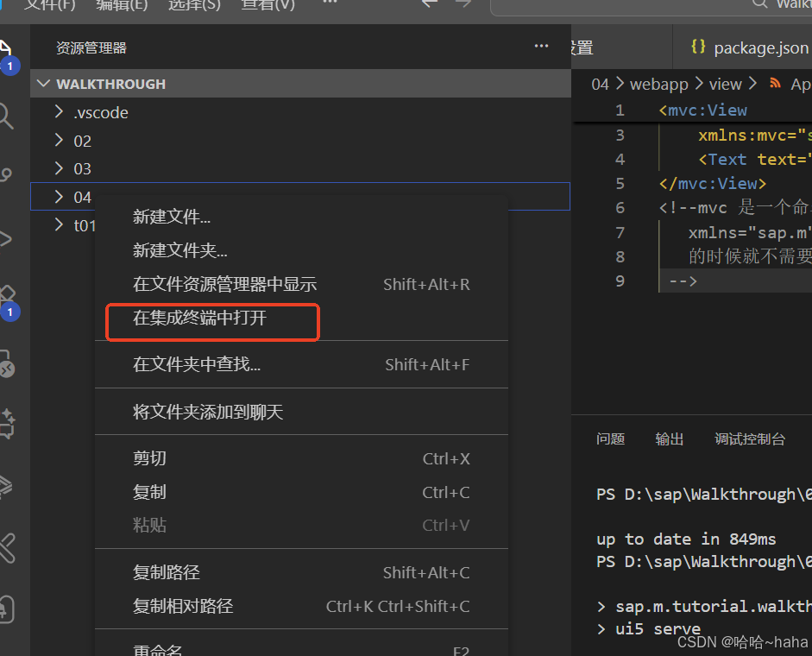This screenshot has width=812, height=656.
Task: Click line number 5 in editor gutter
Action: (620, 184)
